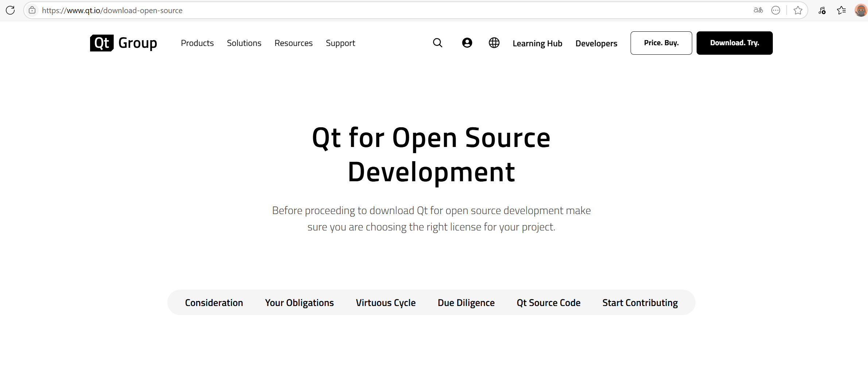Open the Solutions menu
This screenshot has height=368, width=868.
(x=244, y=43)
